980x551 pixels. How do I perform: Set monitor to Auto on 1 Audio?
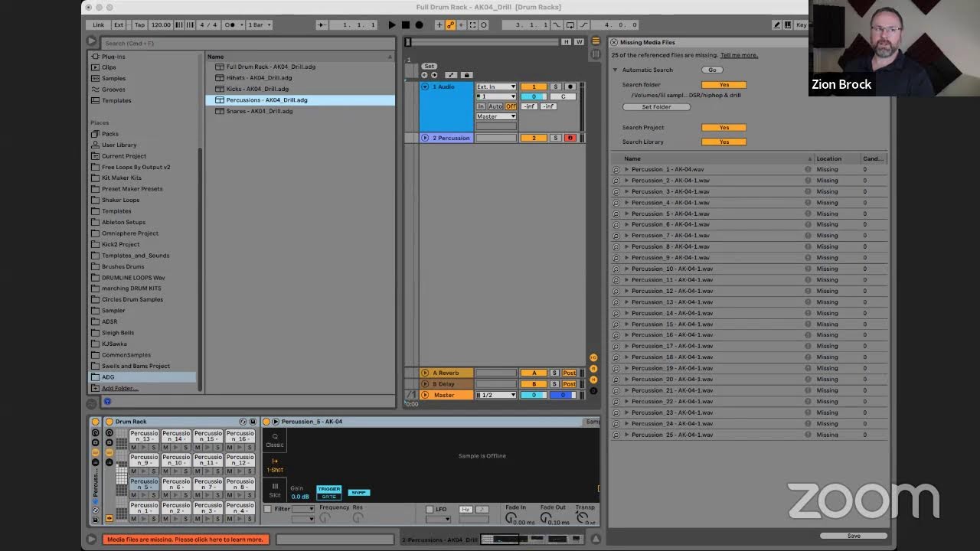tap(495, 106)
